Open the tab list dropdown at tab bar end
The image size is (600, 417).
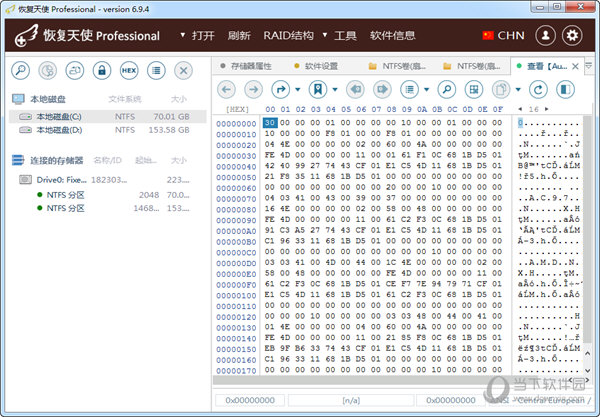tap(589, 66)
